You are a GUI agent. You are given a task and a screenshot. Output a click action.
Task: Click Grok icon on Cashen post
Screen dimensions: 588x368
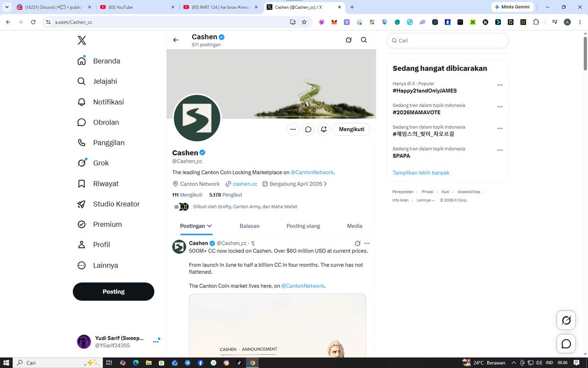coord(358,243)
